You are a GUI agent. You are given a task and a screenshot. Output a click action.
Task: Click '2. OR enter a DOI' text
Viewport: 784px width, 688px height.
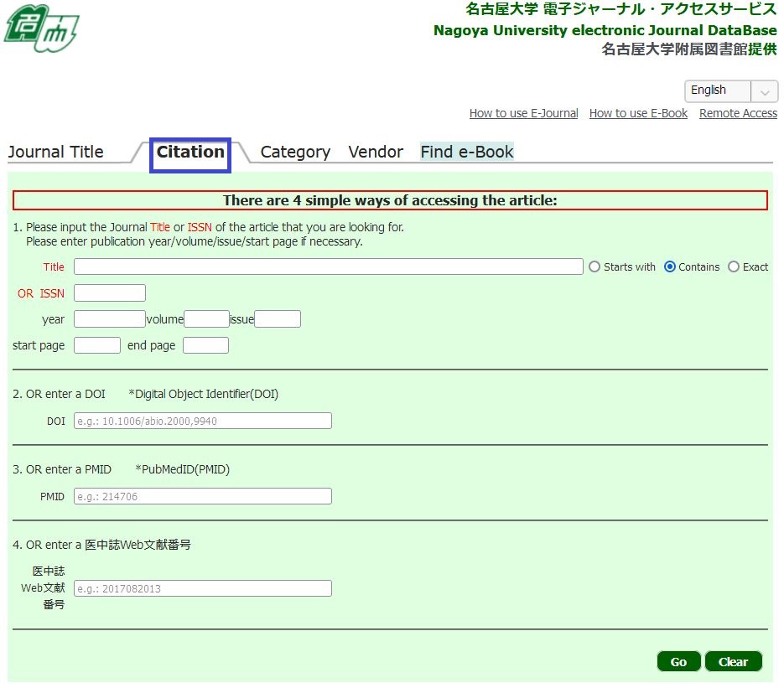point(59,394)
